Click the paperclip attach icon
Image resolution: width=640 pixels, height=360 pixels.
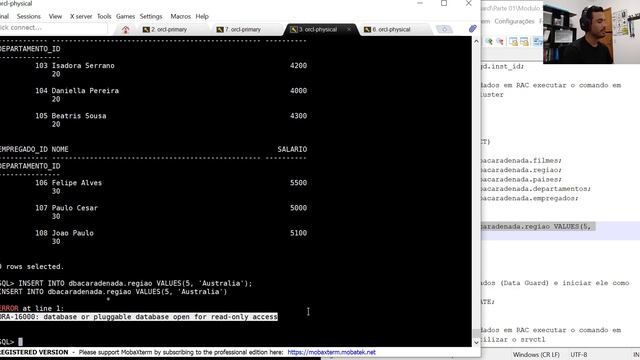pyautogui.click(x=472, y=28)
